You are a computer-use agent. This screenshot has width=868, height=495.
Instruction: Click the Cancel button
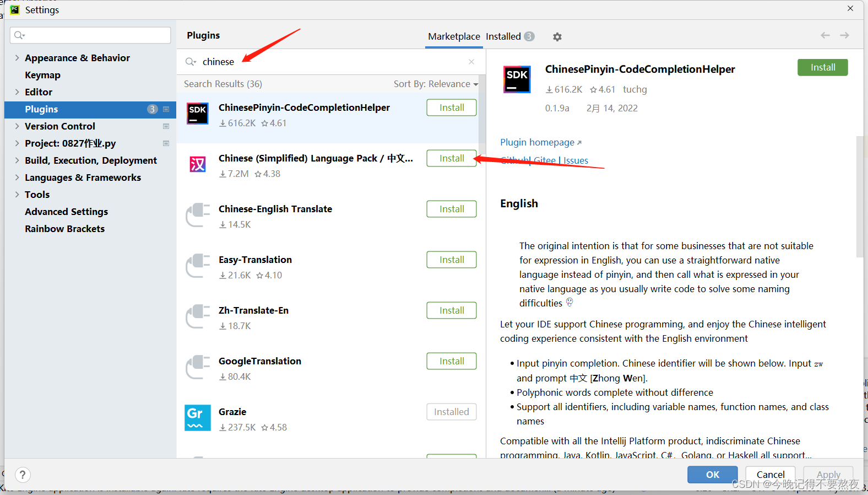click(x=771, y=475)
